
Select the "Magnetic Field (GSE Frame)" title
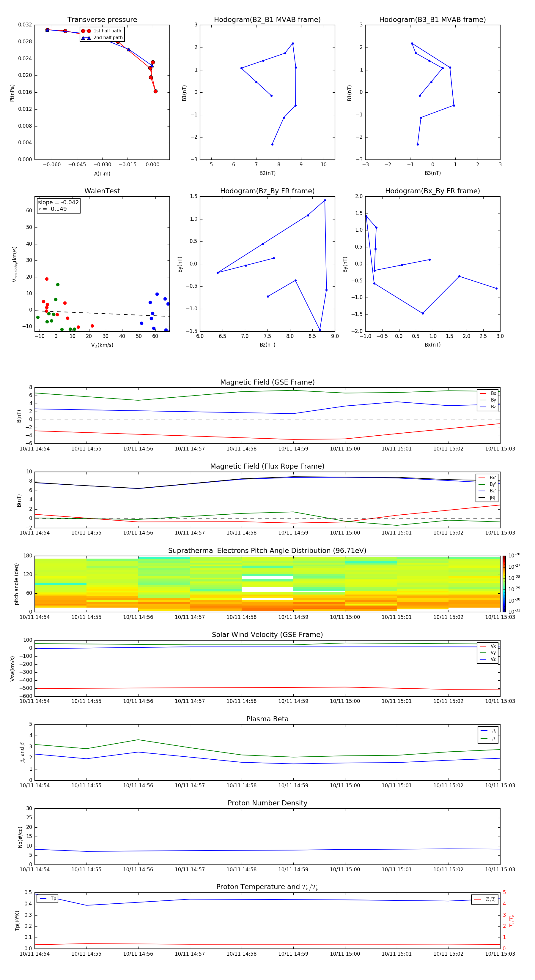(267, 382)
